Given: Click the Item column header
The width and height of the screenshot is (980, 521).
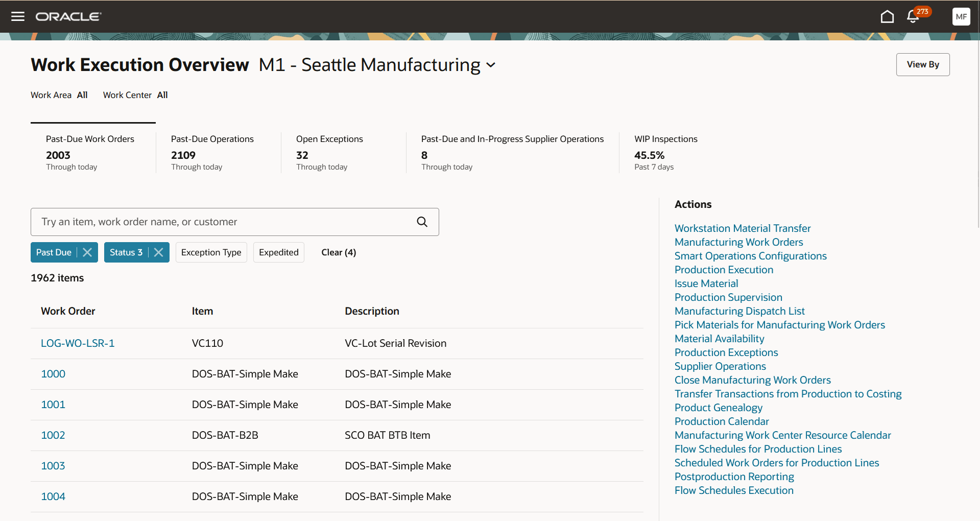Looking at the screenshot, I should coord(202,311).
